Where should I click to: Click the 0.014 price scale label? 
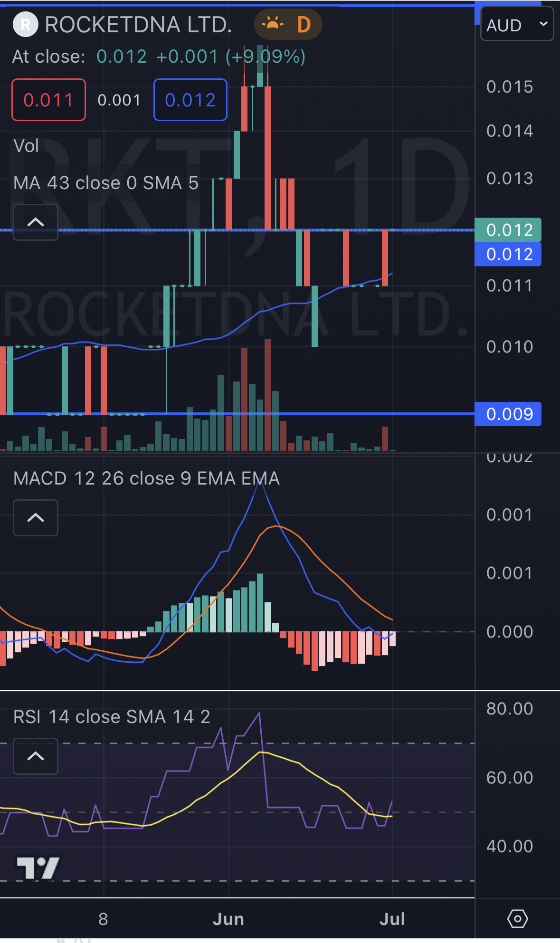point(510,131)
